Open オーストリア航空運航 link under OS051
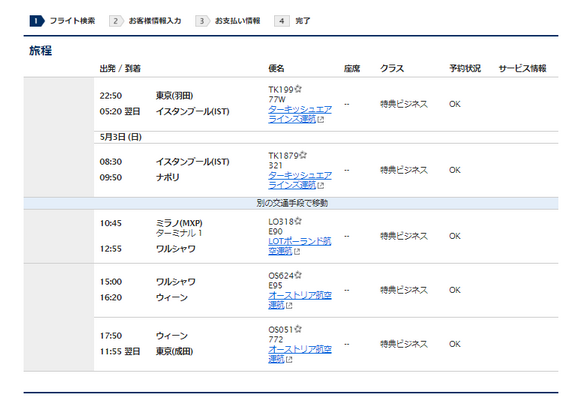The image size is (578, 396). click(300, 354)
